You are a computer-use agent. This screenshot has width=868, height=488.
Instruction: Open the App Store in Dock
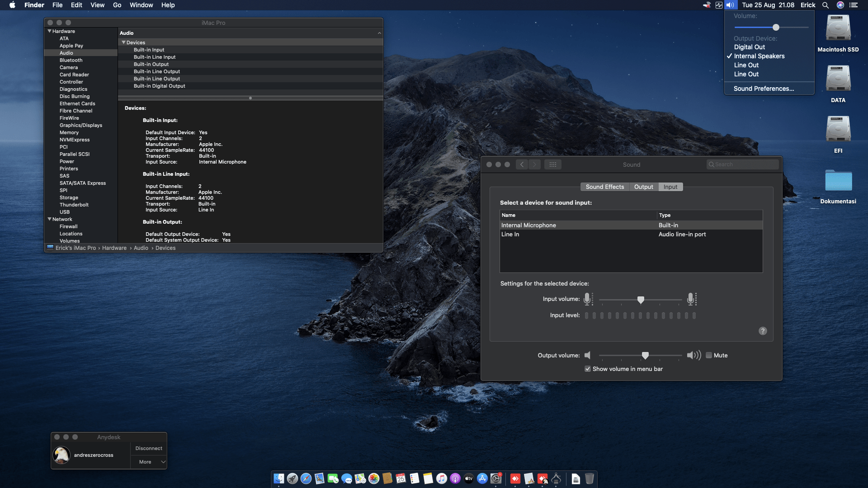point(482,479)
